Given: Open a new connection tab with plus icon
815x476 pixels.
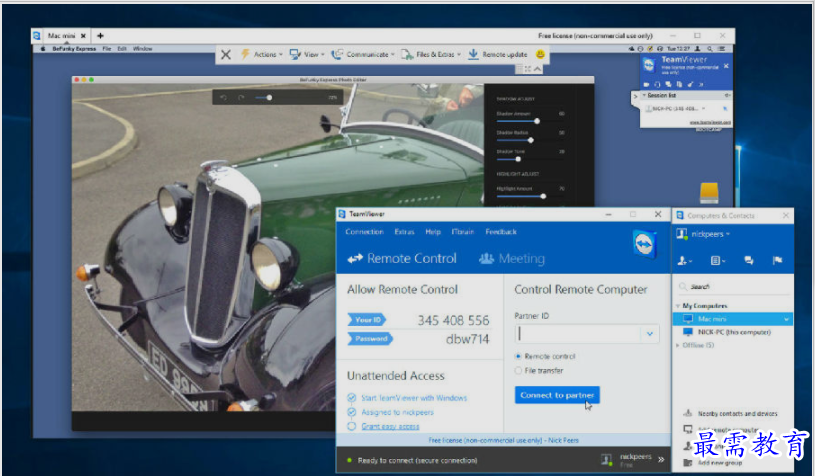Looking at the screenshot, I should point(100,36).
